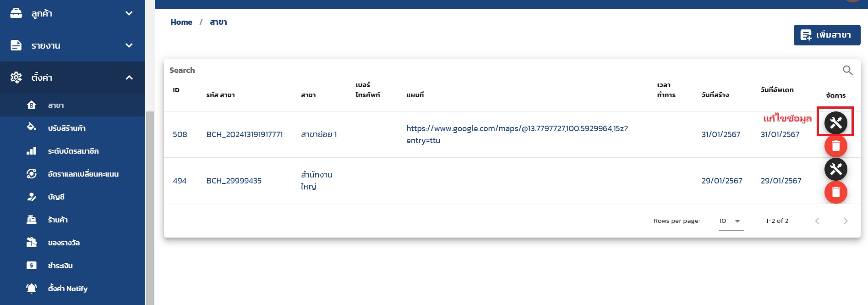Open สาขา in the settings submenu

[x=73, y=105]
